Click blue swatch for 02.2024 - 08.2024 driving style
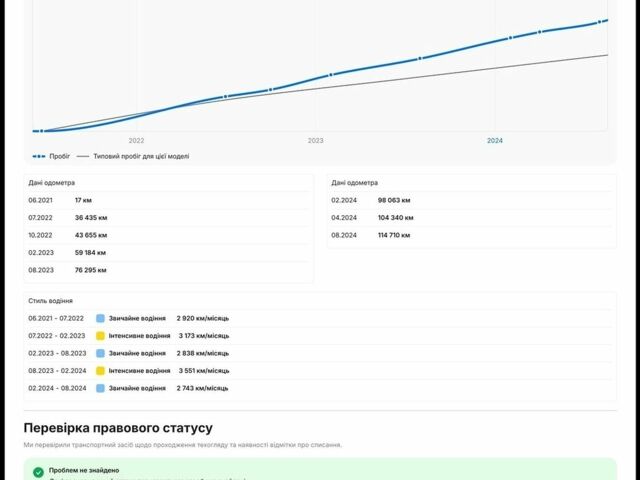The height and width of the screenshot is (480, 640). 100,389
